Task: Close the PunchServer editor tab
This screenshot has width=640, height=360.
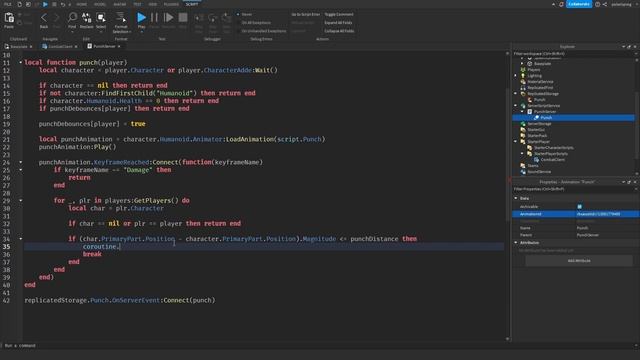Action: tap(119, 47)
